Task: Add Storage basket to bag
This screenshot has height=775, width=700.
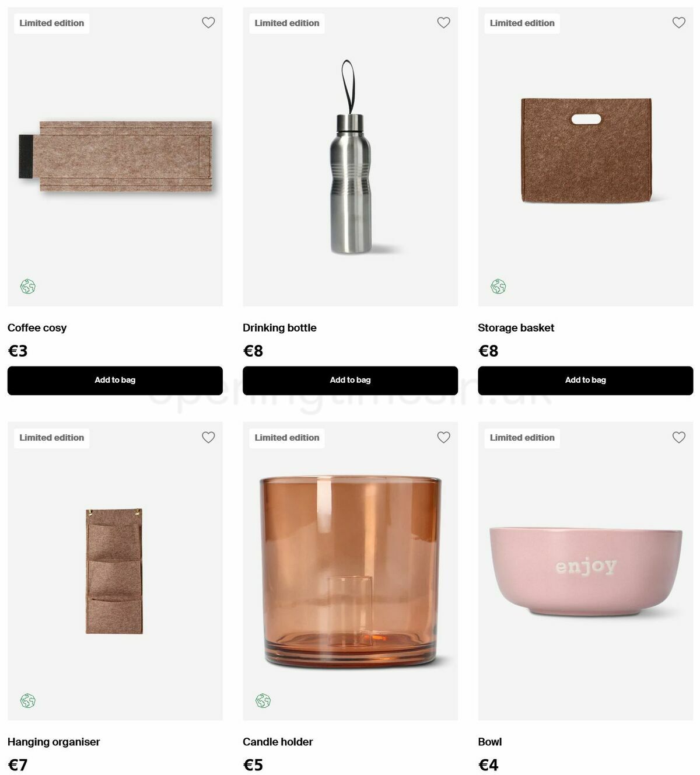Action: point(585,380)
